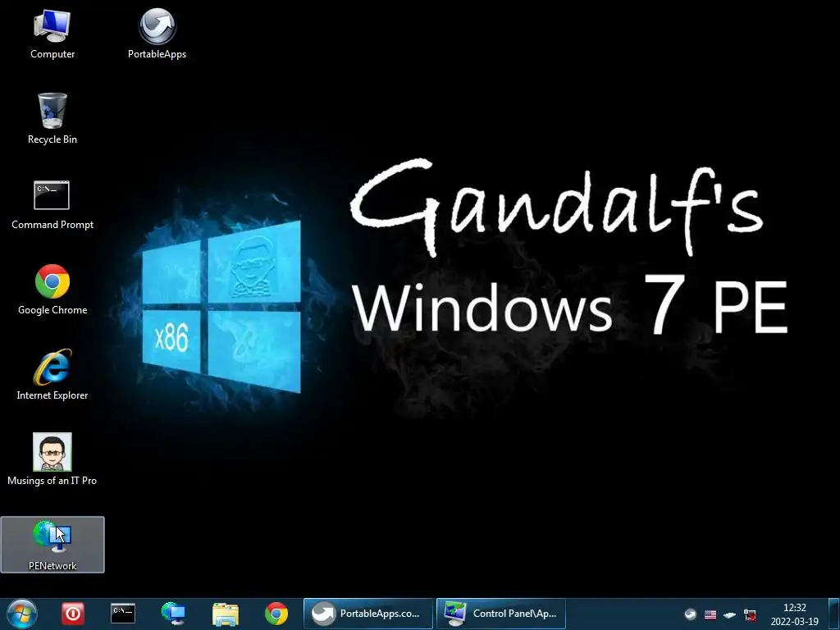Open the PortableApps desktop shortcut
Screen dimensions: 840x630
click(157, 34)
